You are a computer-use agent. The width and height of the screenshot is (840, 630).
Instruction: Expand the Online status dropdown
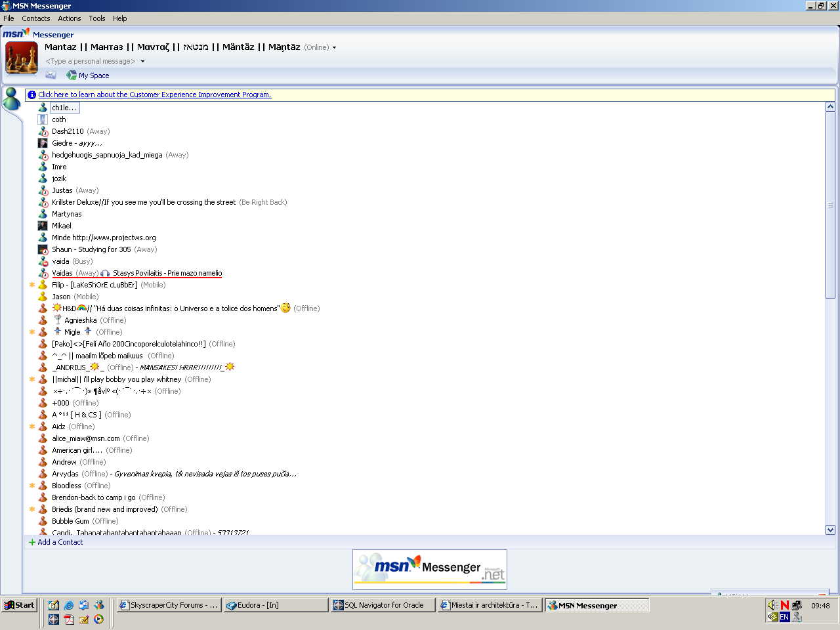pyautogui.click(x=334, y=48)
